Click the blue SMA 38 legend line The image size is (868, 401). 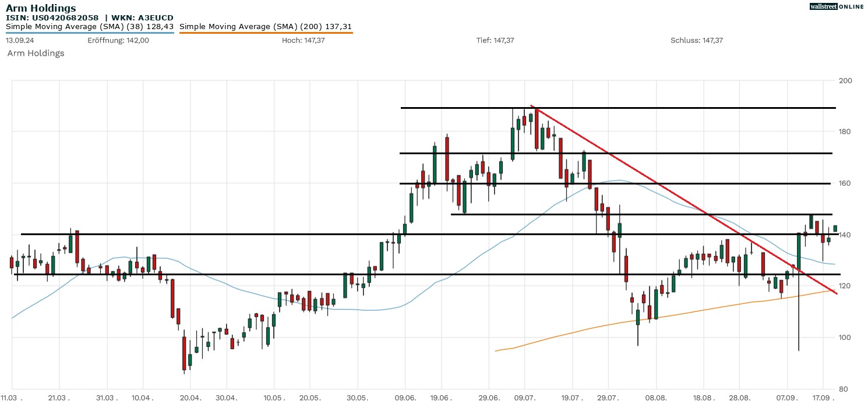coord(90,33)
